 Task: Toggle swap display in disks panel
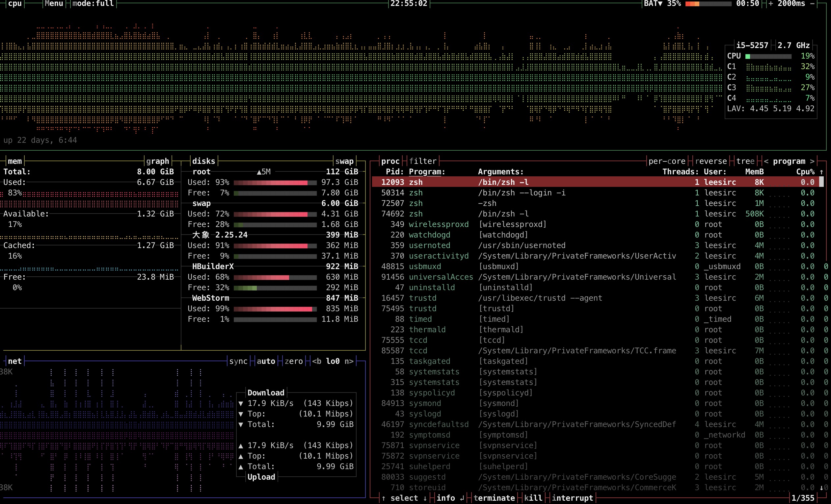point(344,161)
